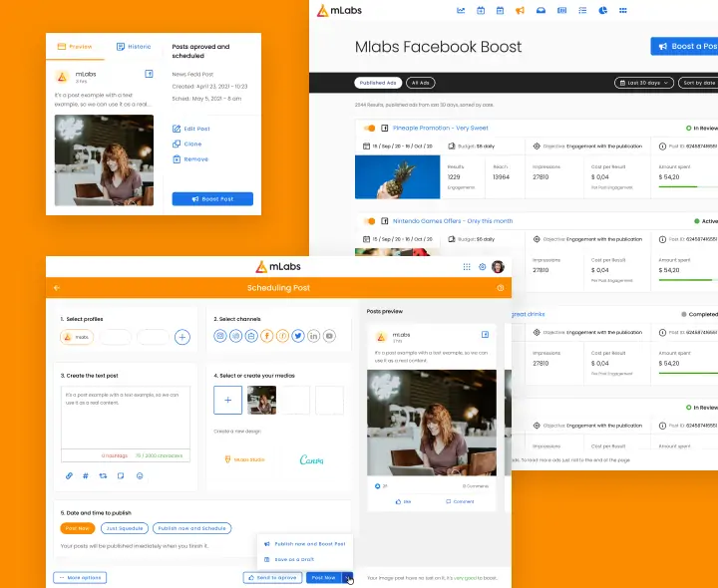This screenshot has height=588, width=718.
Task: Open Canva to create a new design
Action: tap(311, 459)
